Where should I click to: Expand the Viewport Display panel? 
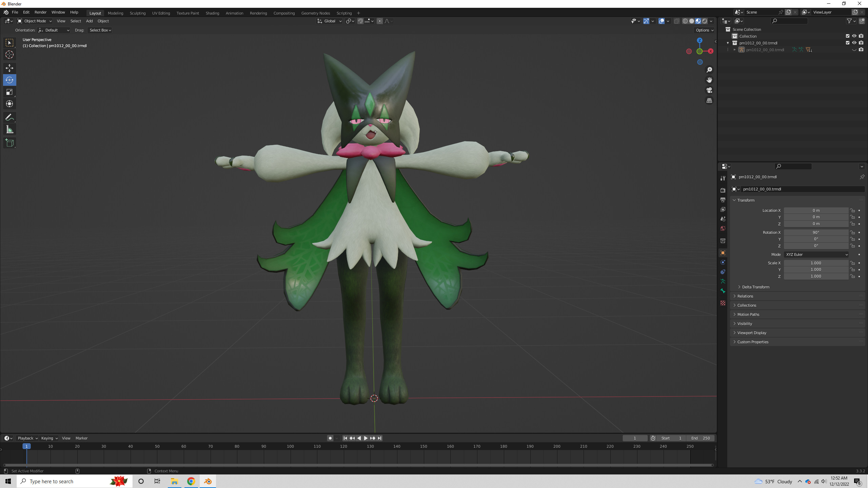coord(751,333)
